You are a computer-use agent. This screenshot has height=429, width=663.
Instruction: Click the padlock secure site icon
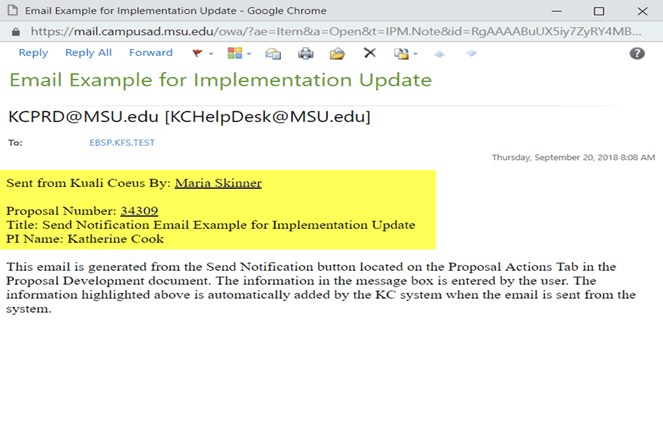[x=16, y=32]
